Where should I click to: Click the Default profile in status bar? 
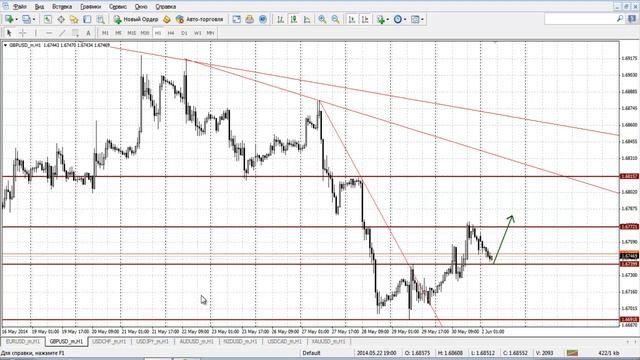click(311, 353)
